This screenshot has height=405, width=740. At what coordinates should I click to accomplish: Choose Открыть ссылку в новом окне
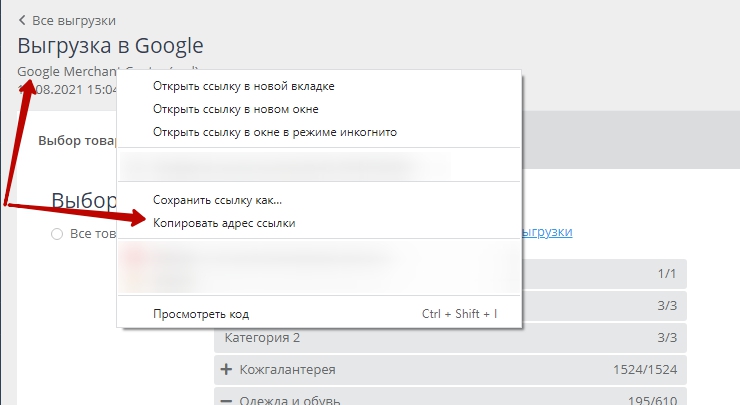coord(235,109)
